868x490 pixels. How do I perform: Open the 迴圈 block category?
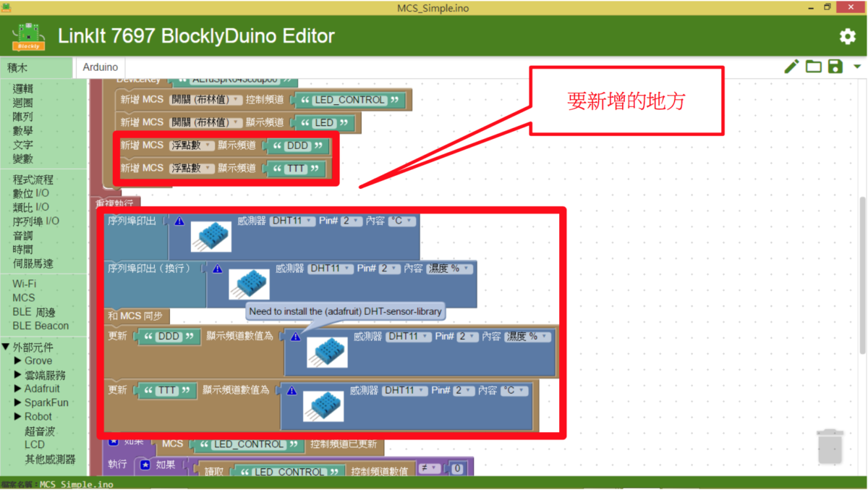click(22, 103)
